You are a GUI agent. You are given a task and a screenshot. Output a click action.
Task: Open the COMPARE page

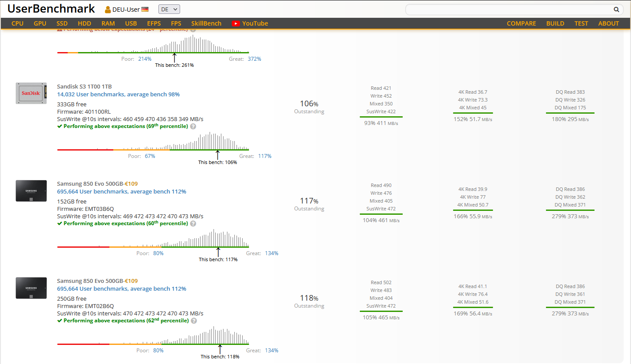click(x=521, y=23)
